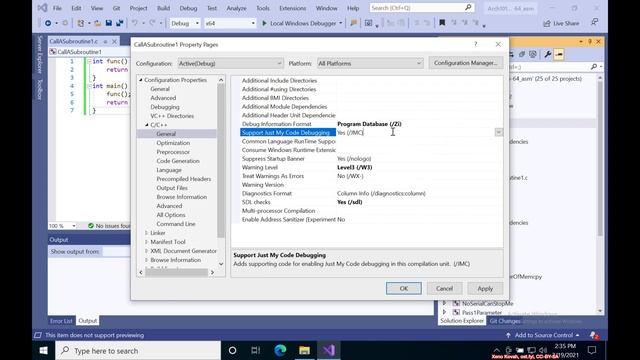The height and width of the screenshot is (360, 640).
Task: Click the feedback icon beside Live Share
Action: 594,22
